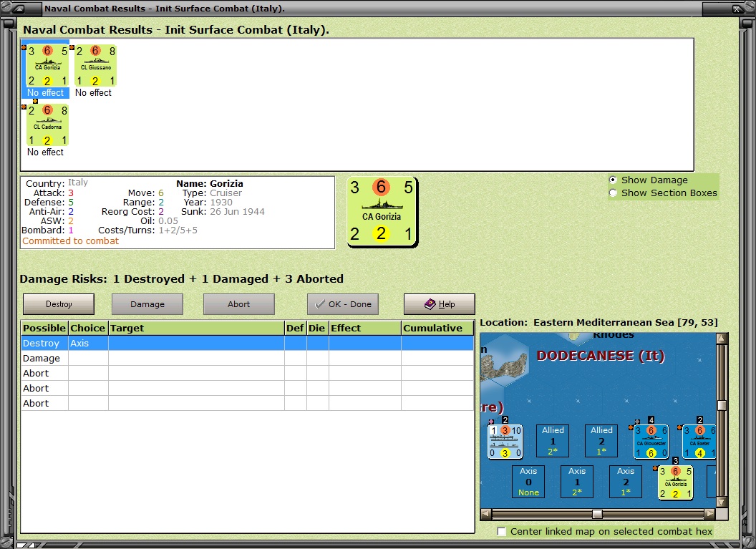Click the map horizontal scrollbar thumb
Viewport: 756px width, 549px height.
click(597, 514)
